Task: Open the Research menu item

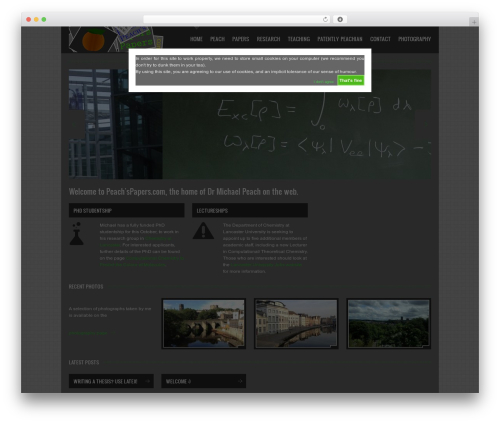Action: coord(268,39)
